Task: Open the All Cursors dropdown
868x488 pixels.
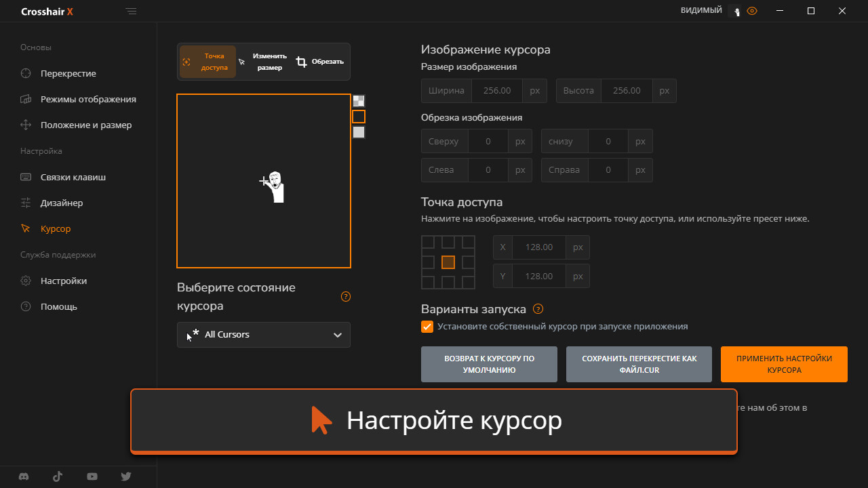Action: pyautogui.click(x=263, y=334)
